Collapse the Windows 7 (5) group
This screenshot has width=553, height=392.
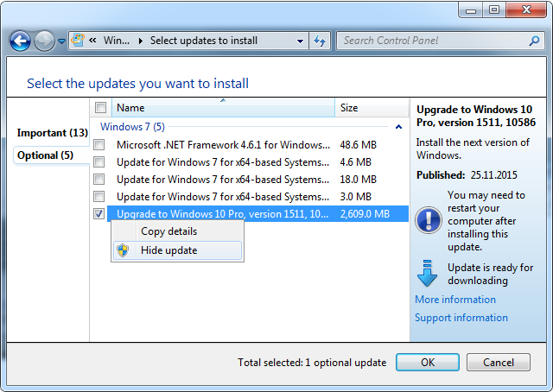398,127
